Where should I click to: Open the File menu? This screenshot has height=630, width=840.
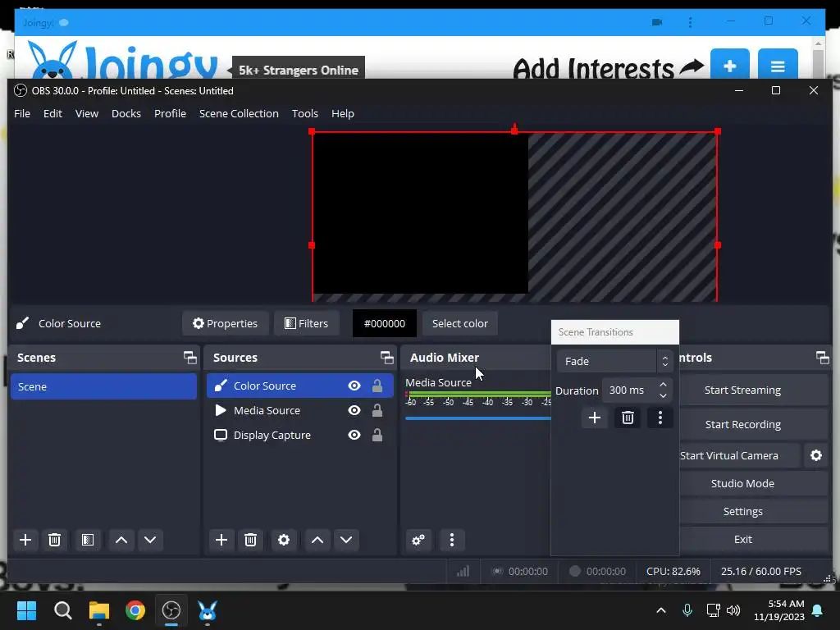pos(22,113)
